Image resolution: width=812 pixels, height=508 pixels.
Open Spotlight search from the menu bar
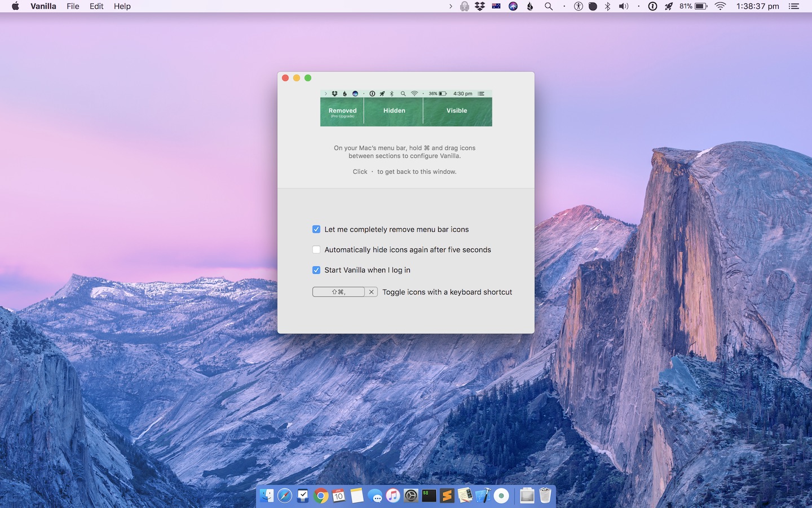[548, 6]
